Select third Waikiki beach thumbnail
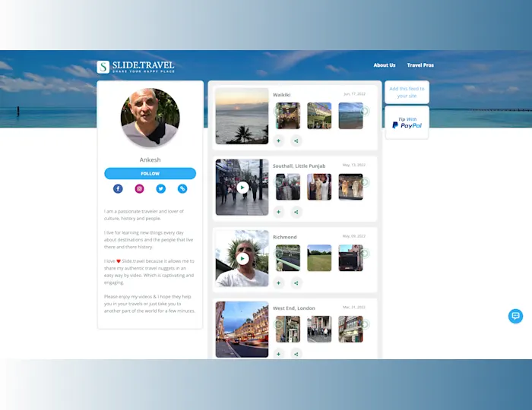Viewport: 532px width, 410px height. coord(350,116)
